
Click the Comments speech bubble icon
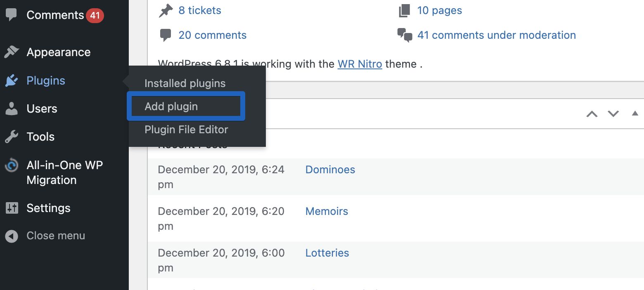tap(12, 15)
